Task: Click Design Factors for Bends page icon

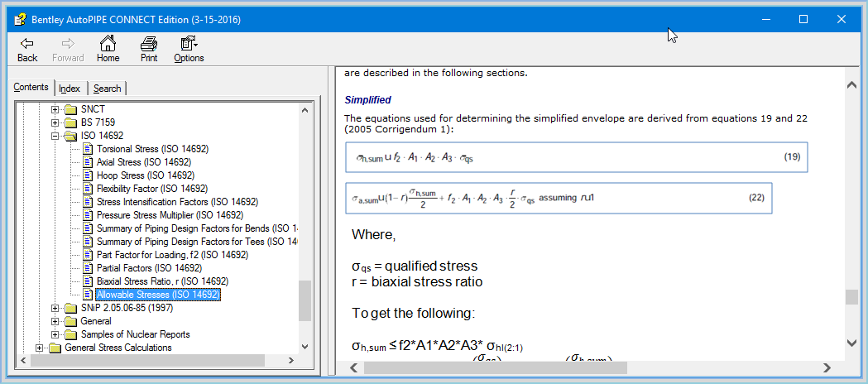Action: [88, 228]
